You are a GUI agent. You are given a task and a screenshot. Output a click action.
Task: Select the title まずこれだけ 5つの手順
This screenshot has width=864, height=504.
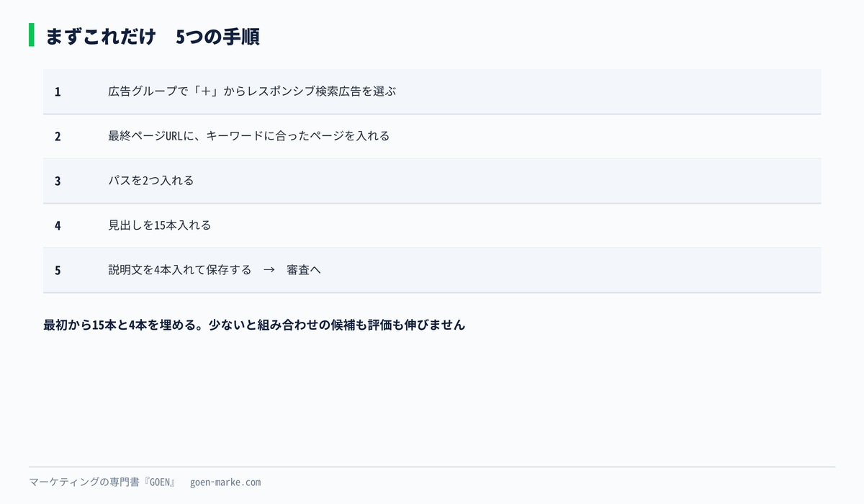(152, 37)
